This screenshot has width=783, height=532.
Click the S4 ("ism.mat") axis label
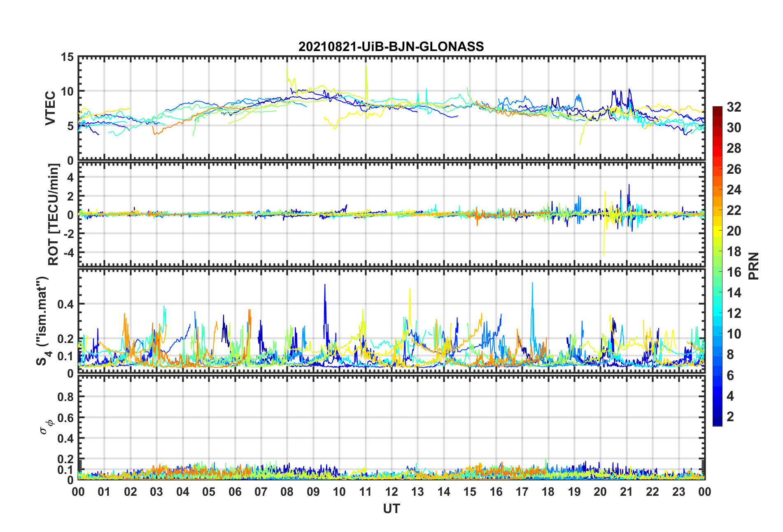(x=43, y=321)
